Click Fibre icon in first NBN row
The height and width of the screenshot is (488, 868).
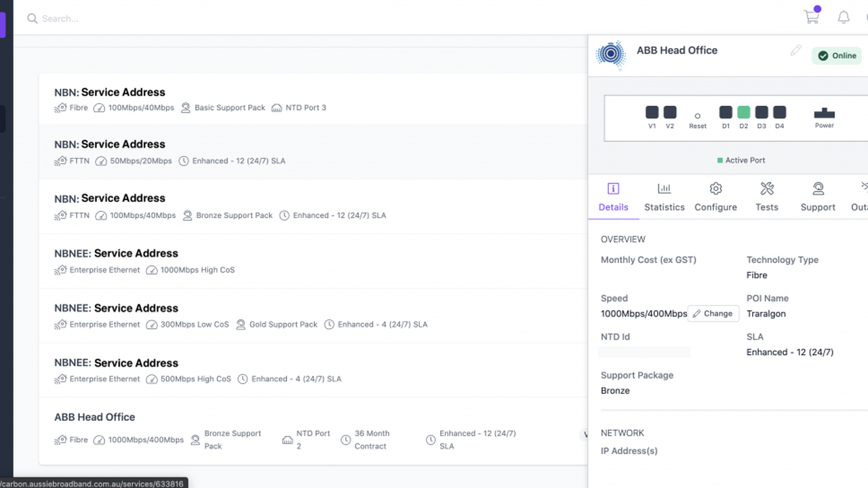click(x=60, y=108)
